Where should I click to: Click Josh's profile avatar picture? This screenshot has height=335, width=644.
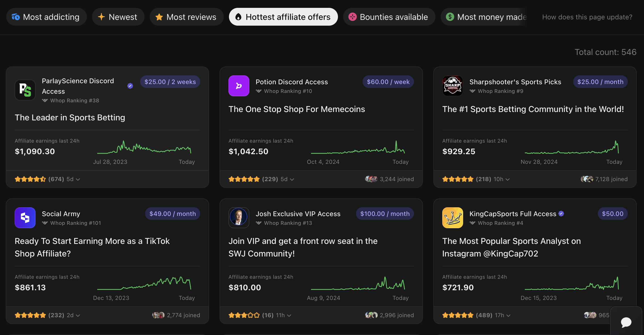239,218
